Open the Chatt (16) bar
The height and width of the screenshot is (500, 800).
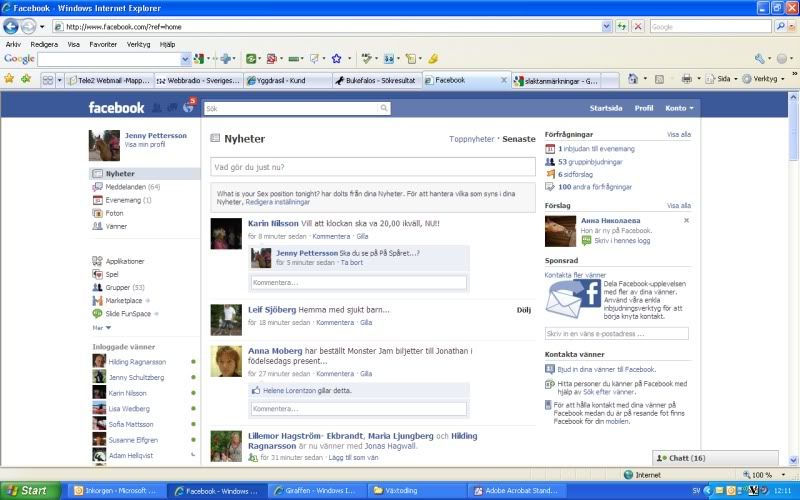pos(715,458)
